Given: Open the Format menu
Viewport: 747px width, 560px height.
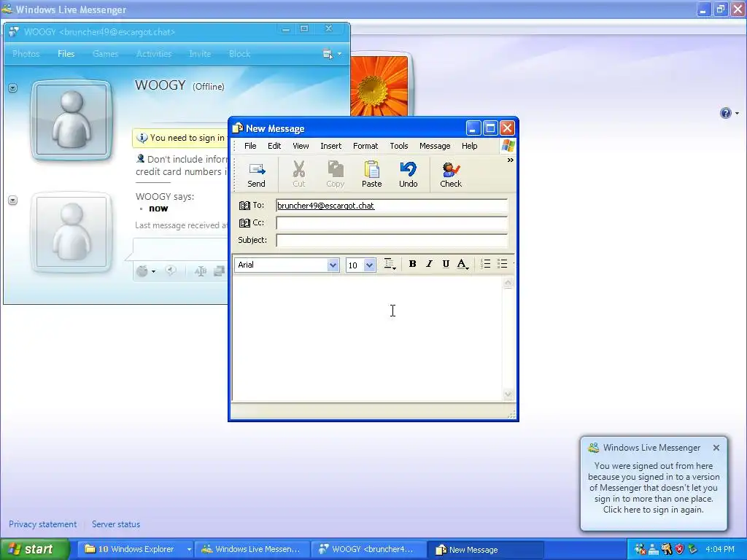Looking at the screenshot, I should 365,146.
